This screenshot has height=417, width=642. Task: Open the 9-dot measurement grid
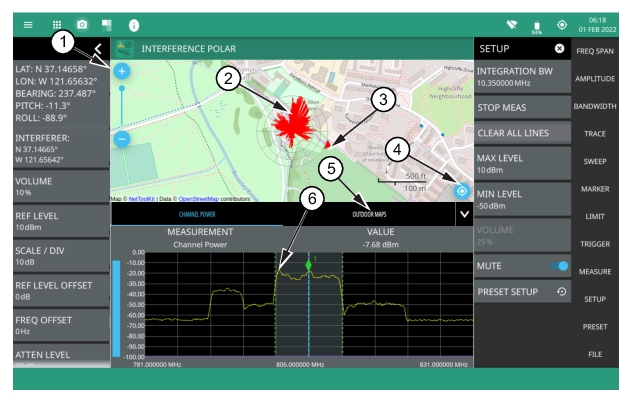[59, 22]
